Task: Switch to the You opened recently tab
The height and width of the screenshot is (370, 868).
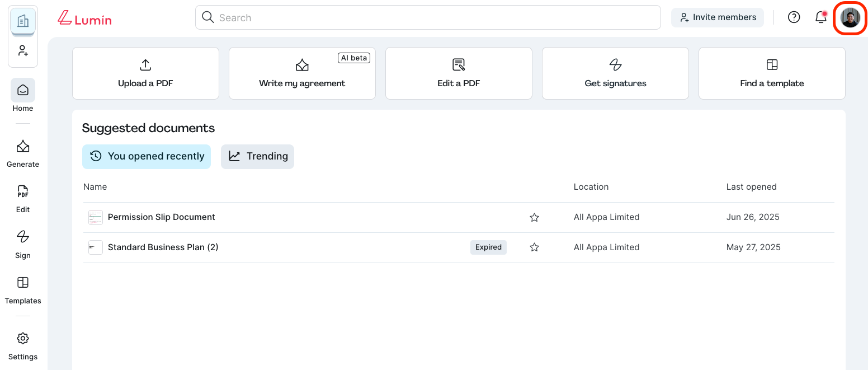Action: coord(146,156)
